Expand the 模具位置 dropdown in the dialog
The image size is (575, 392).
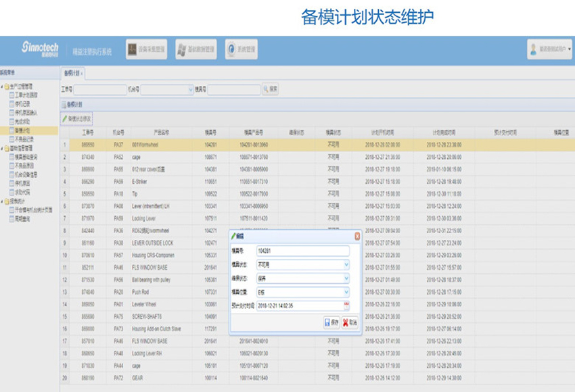click(x=346, y=292)
